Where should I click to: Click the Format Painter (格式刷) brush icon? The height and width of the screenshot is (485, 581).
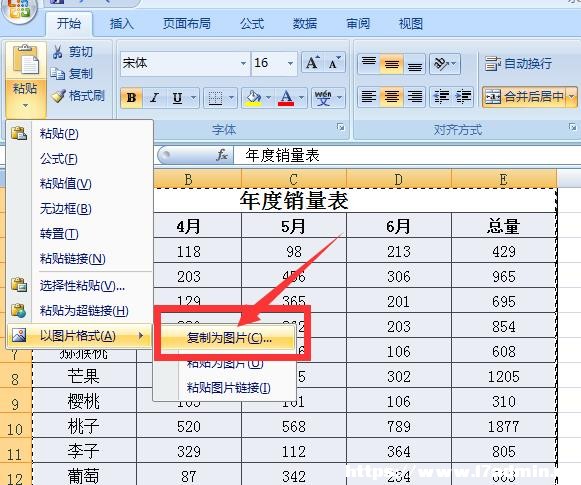[x=59, y=96]
